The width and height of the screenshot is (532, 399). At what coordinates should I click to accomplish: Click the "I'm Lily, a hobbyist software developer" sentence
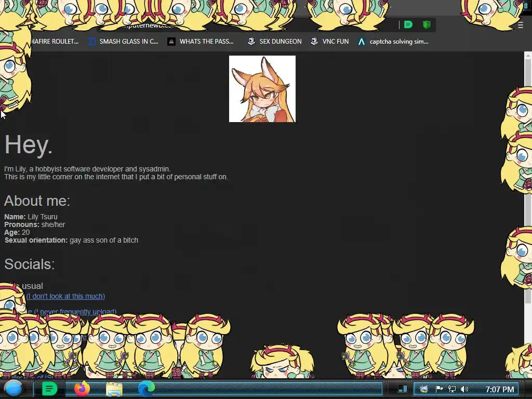[87, 169]
